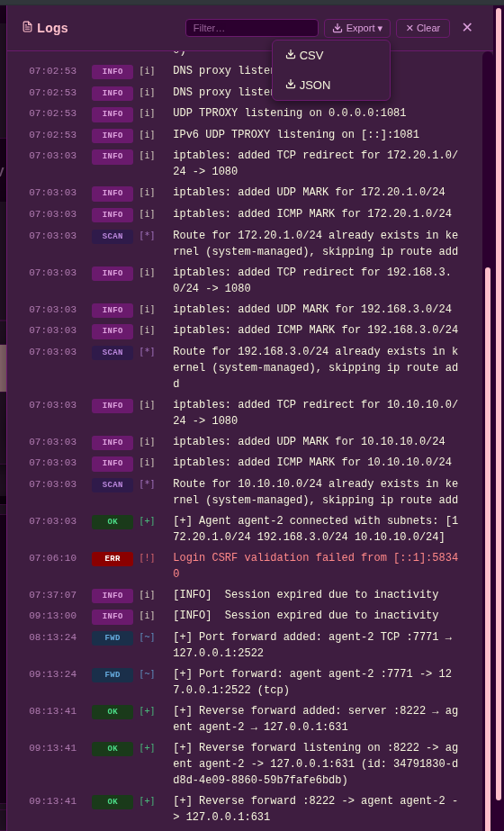Select Agent agent-2 connected with subnets message

(x=315, y=528)
